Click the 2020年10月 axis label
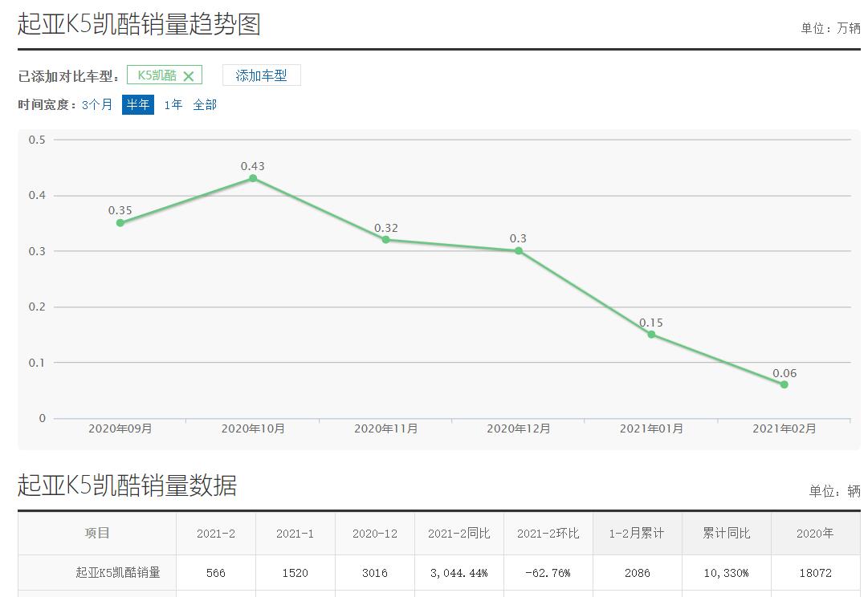The width and height of the screenshot is (868, 597). coord(253,428)
